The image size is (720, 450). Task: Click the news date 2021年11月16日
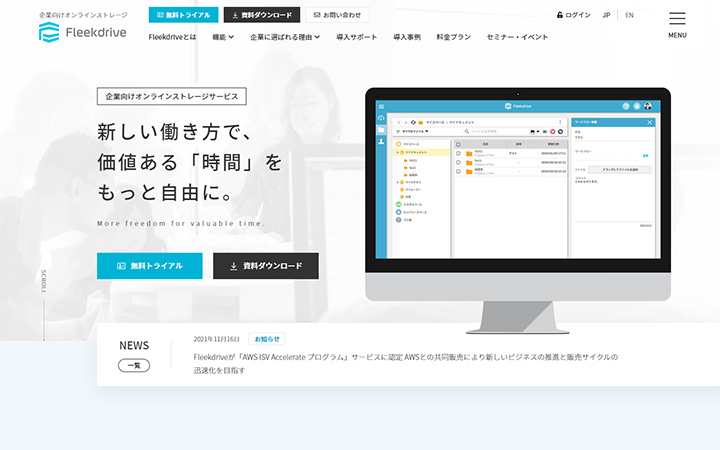tap(216, 339)
